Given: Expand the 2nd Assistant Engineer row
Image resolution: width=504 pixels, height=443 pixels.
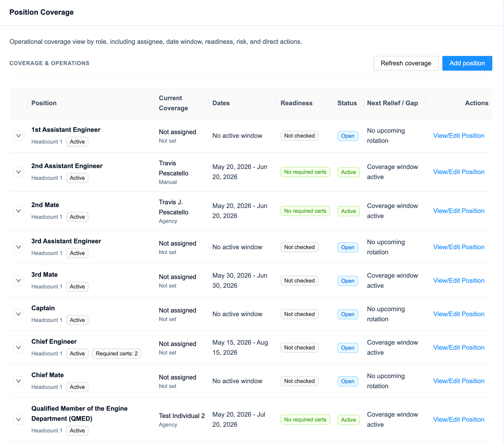Looking at the screenshot, I should click(19, 172).
